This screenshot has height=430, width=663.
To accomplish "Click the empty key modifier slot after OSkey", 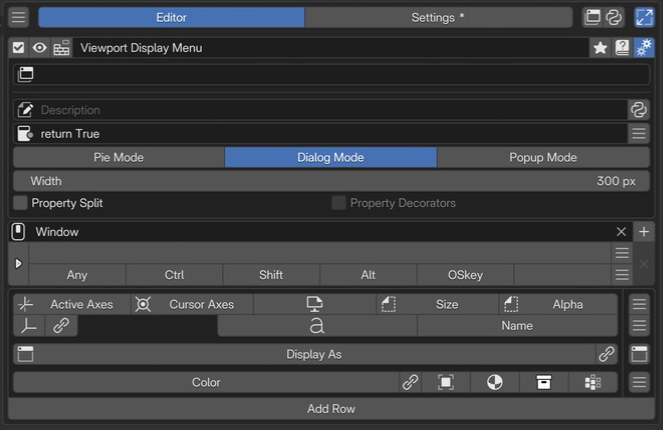I will pos(562,275).
